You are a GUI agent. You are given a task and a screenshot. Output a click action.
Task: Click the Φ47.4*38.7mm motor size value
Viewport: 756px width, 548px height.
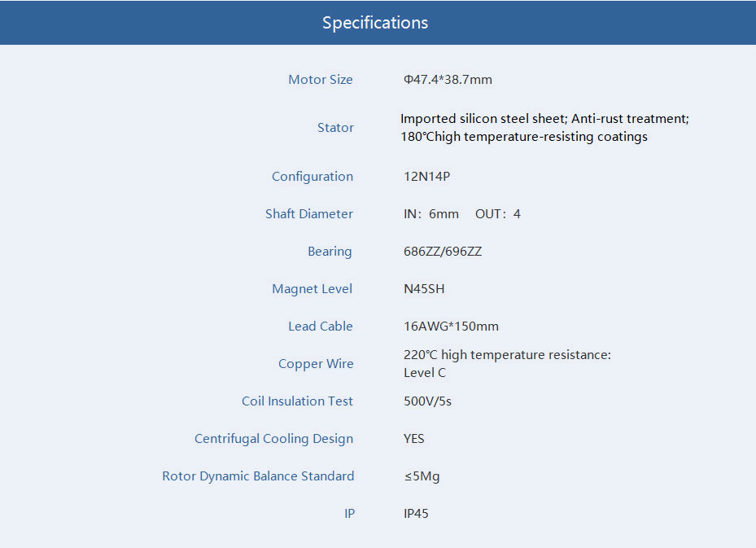448,80
